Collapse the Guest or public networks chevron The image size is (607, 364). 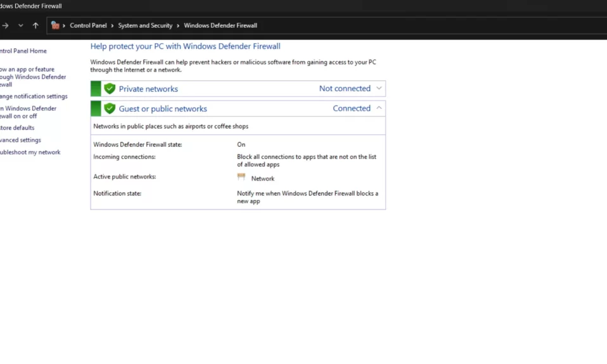click(x=379, y=108)
